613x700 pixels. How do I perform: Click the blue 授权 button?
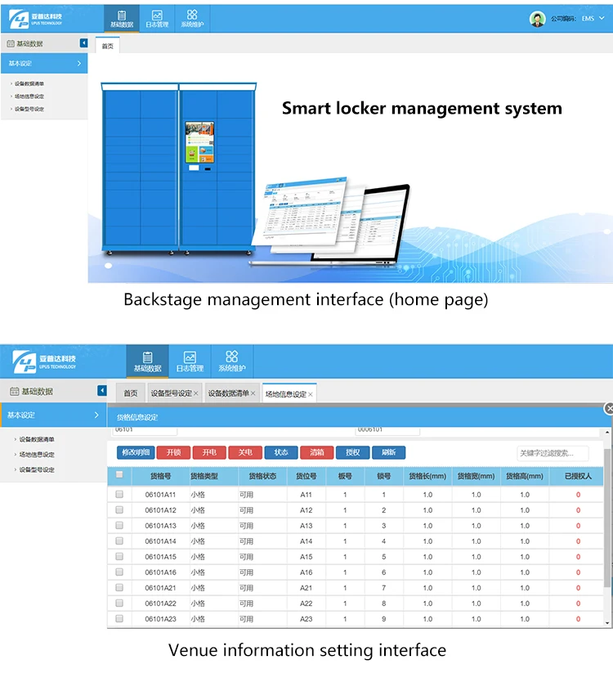pos(352,452)
